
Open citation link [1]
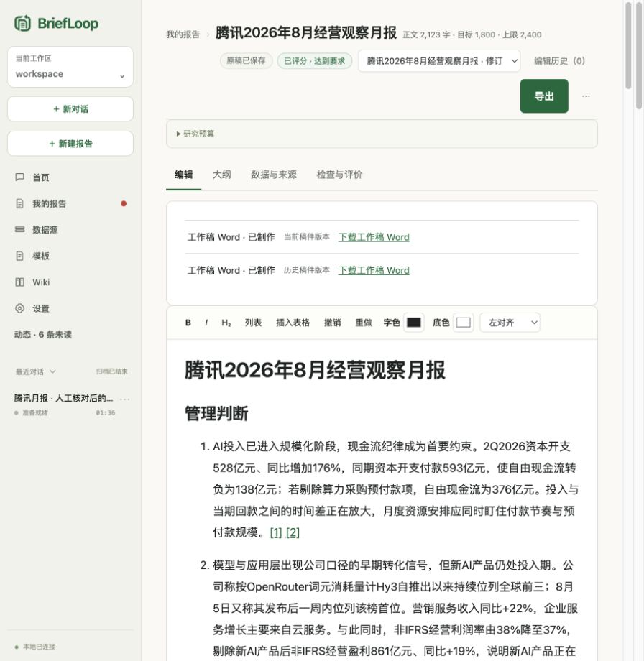click(276, 533)
